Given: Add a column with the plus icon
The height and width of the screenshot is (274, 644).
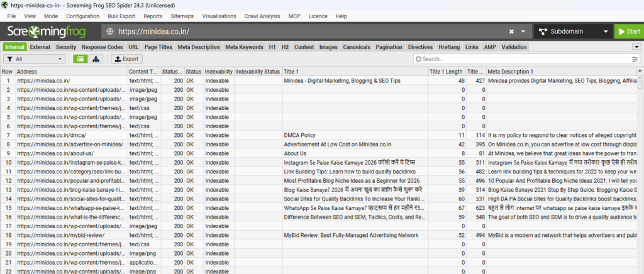Looking at the screenshot, I should pos(640,72).
